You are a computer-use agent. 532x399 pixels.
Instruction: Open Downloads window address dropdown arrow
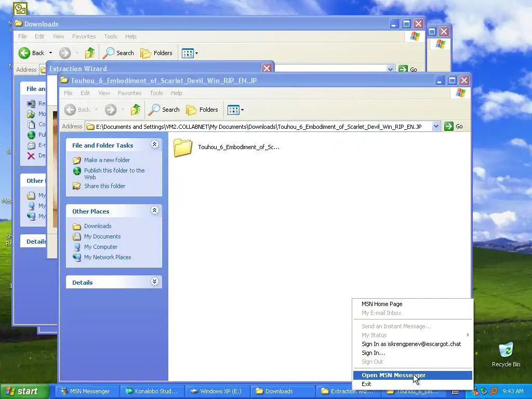[x=390, y=69]
